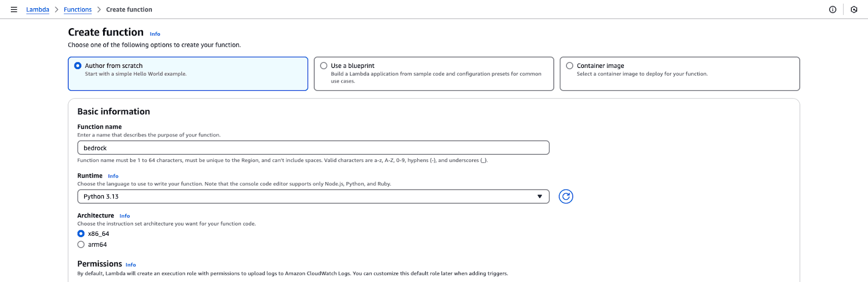868x282 pixels.
Task: Select Use a blueprint option
Action: pyautogui.click(x=324, y=66)
